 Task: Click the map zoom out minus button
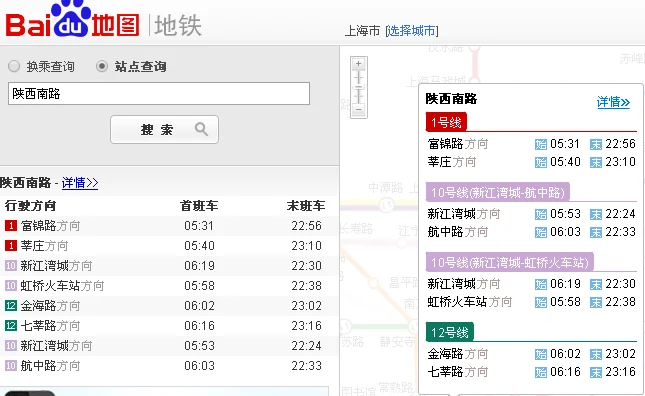(358, 109)
